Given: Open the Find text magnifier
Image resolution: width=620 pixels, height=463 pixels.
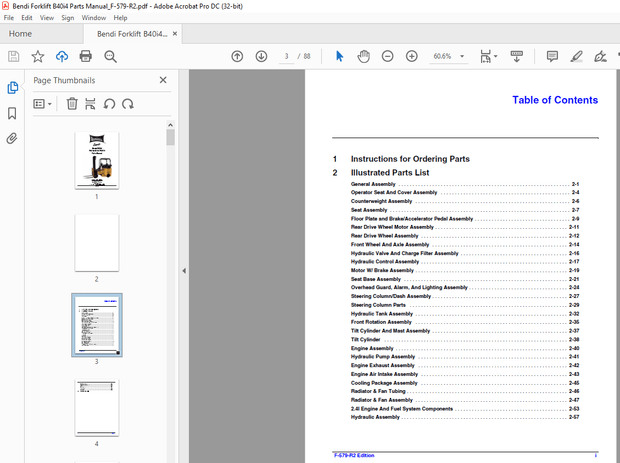Looking at the screenshot, I should click(110, 57).
